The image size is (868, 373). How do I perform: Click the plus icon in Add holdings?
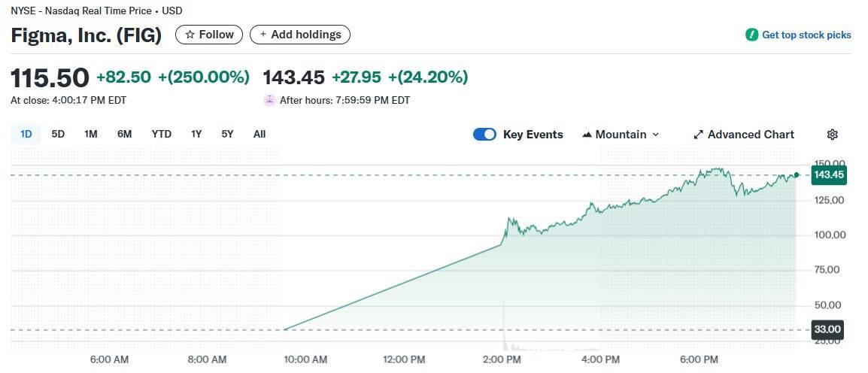(x=263, y=35)
